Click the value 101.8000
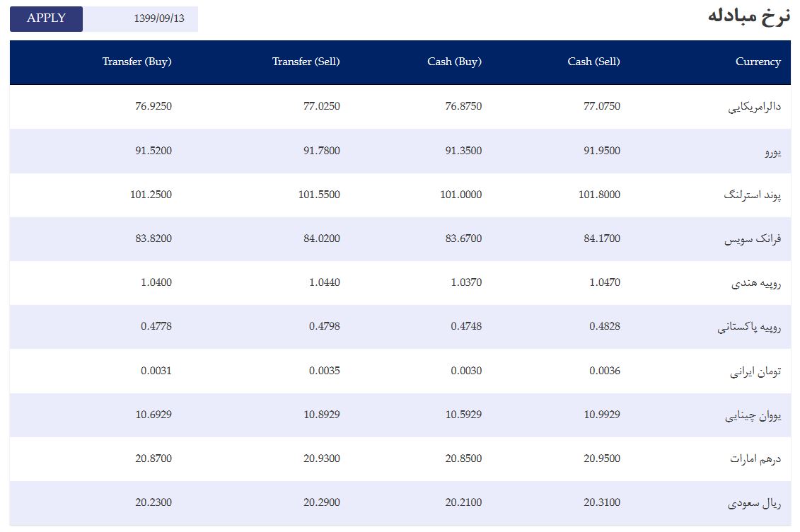 coord(600,195)
